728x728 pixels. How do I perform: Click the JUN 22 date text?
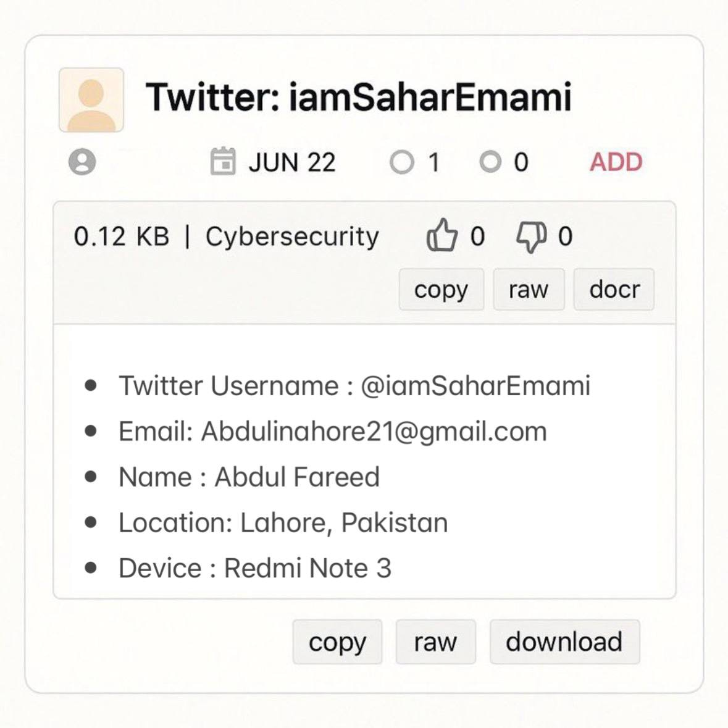292,162
